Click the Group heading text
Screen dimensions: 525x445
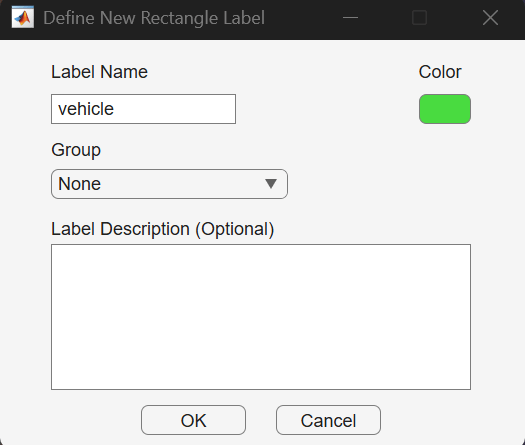[76, 150]
